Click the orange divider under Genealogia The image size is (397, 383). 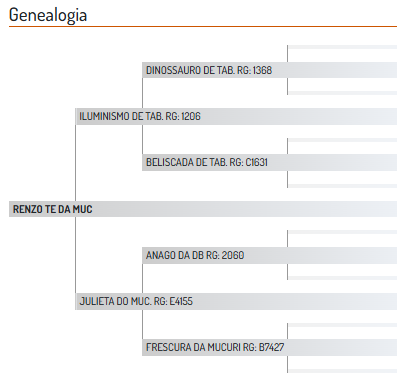(x=203, y=26)
